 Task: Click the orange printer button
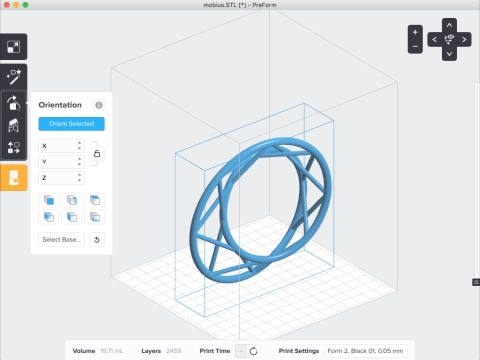click(14, 177)
